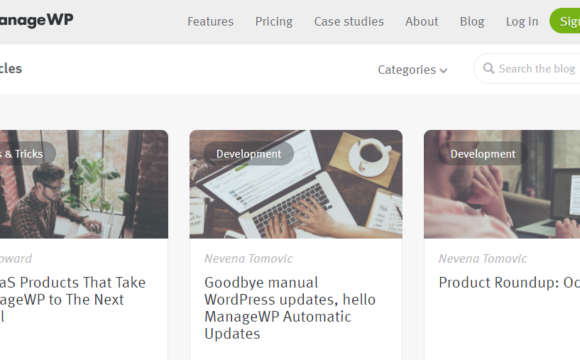Click the Articles heading text

11,68
